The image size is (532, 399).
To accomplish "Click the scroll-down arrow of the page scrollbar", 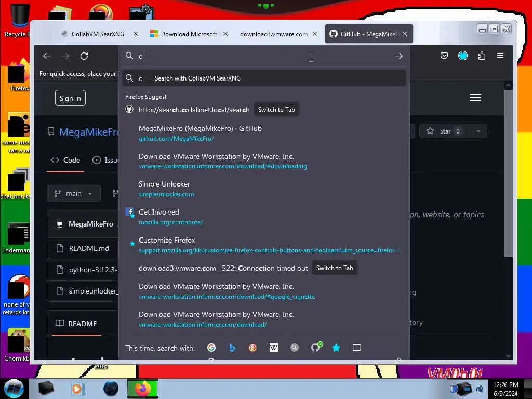I will click(x=508, y=355).
